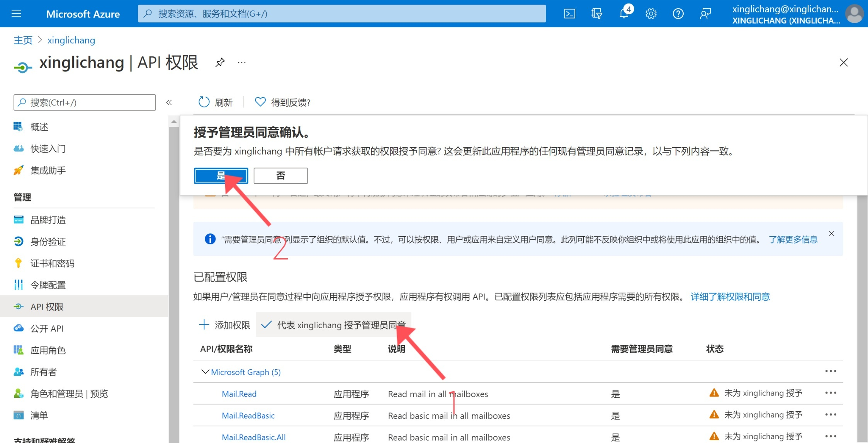Focus the sidebar search box
Viewport: 868px width, 443px height.
click(x=85, y=102)
